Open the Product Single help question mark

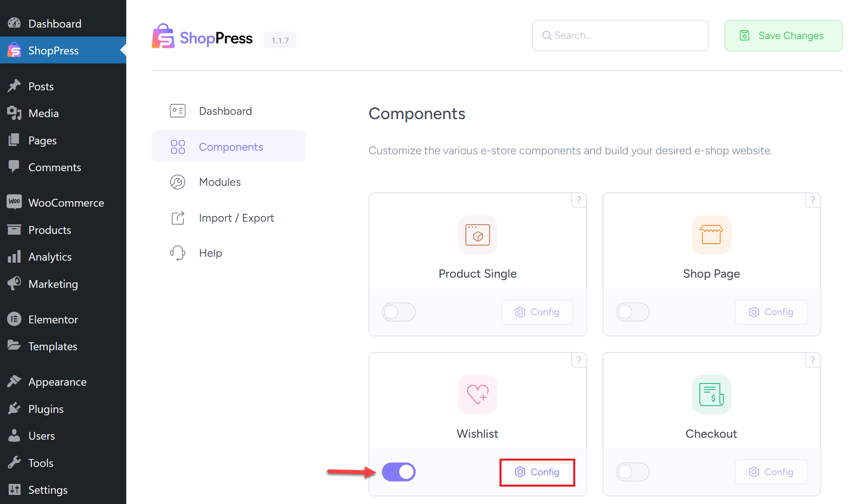[x=578, y=200]
